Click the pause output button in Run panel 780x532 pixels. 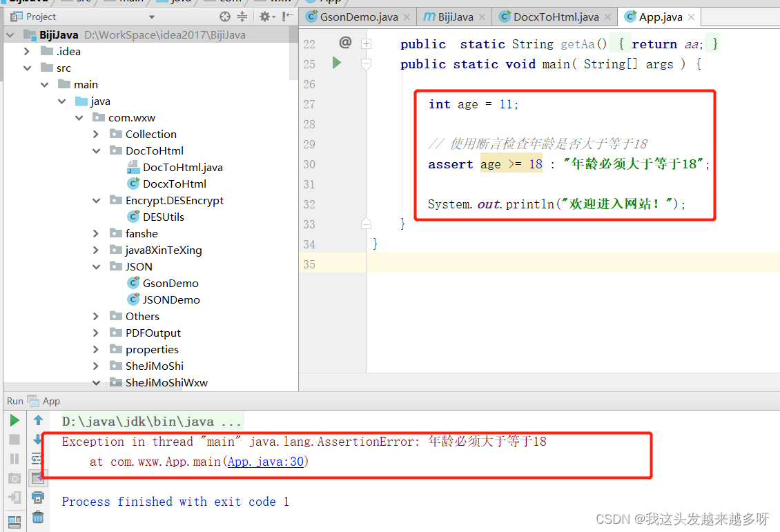pos(14,459)
